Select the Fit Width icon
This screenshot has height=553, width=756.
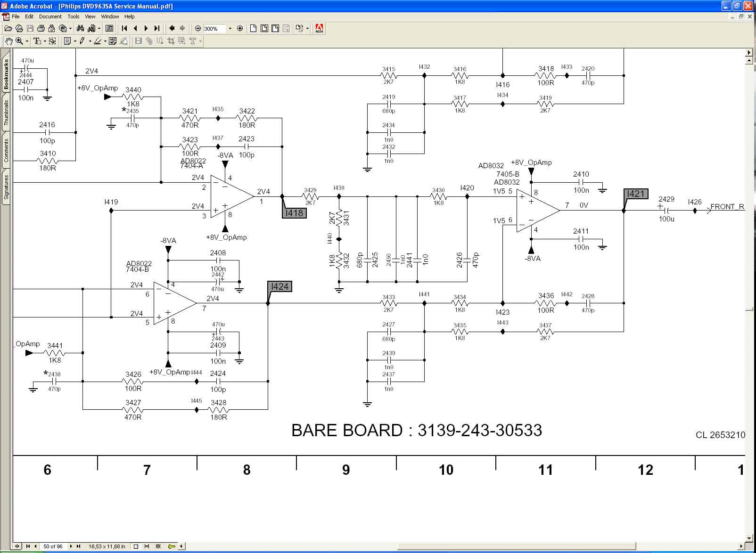(x=275, y=28)
